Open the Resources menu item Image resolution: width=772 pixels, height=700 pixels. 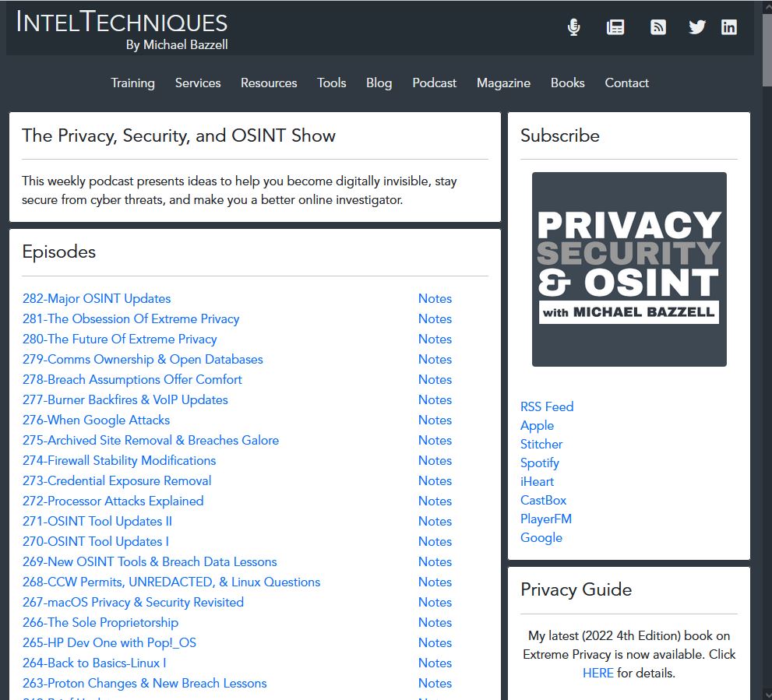tap(269, 83)
